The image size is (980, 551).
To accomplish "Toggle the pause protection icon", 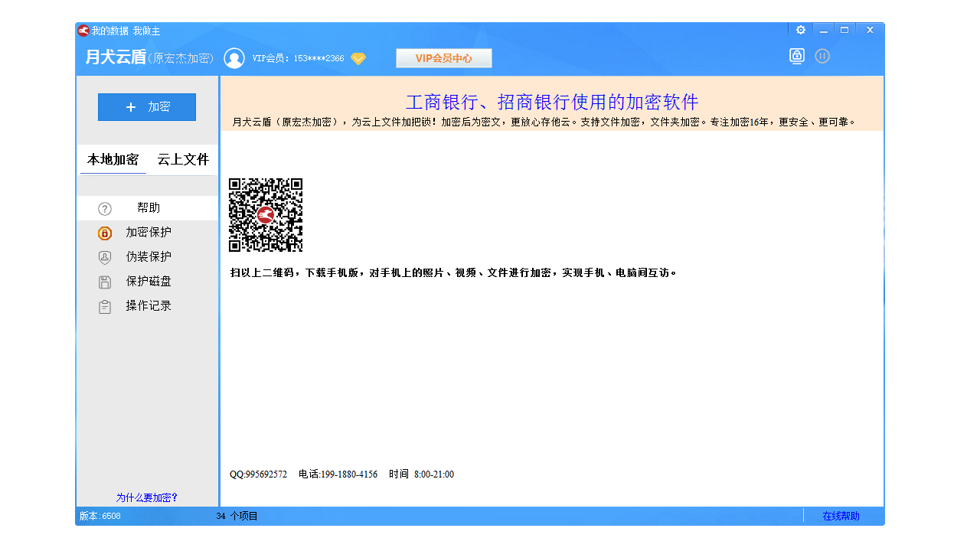I will (822, 56).
